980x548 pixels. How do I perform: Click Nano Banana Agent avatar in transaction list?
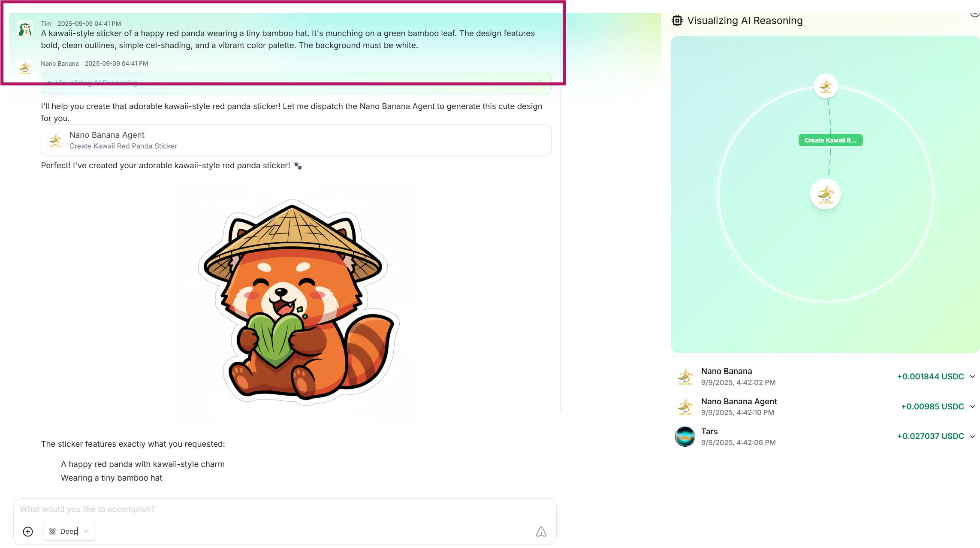click(x=685, y=407)
